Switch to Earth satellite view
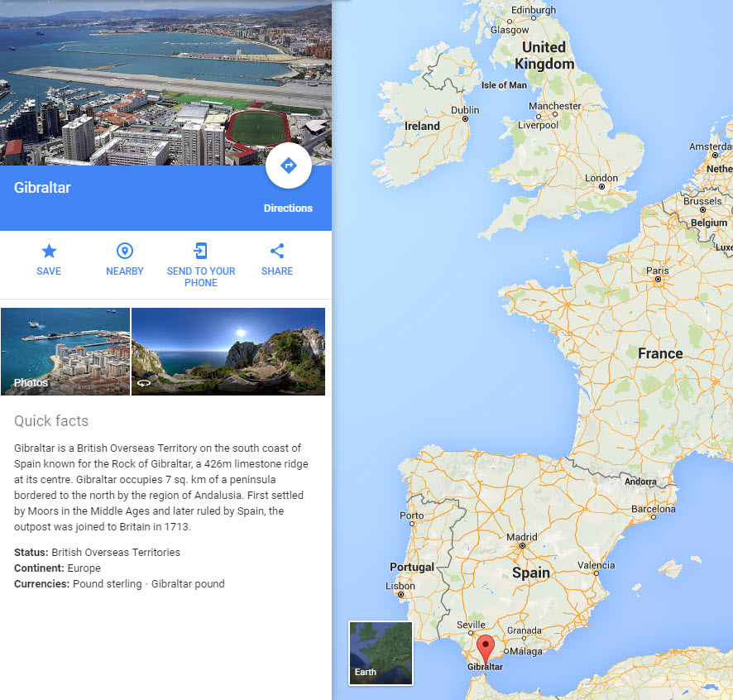The height and width of the screenshot is (700, 733). [x=381, y=653]
